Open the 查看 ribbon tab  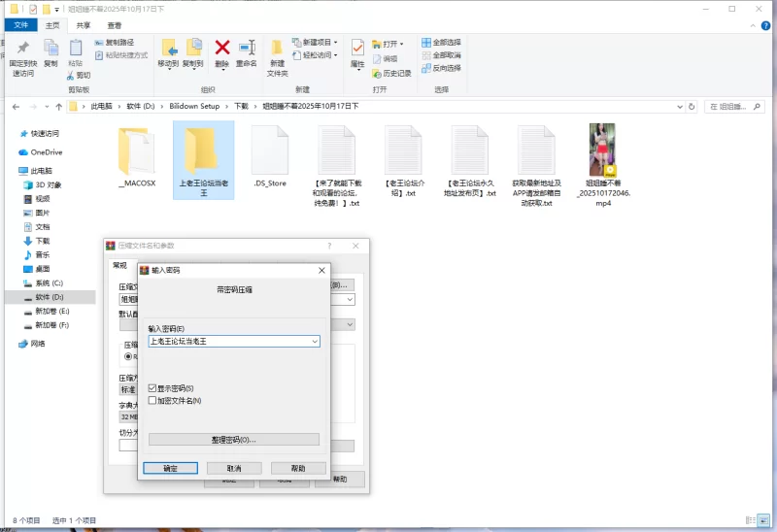[x=115, y=25]
